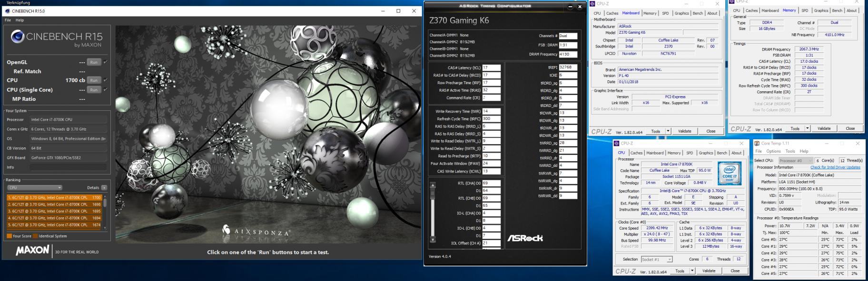Select the ranking entry scoring 1695
Image resolution: width=868 pixels, height=281 pixels.
pos(54,211)
